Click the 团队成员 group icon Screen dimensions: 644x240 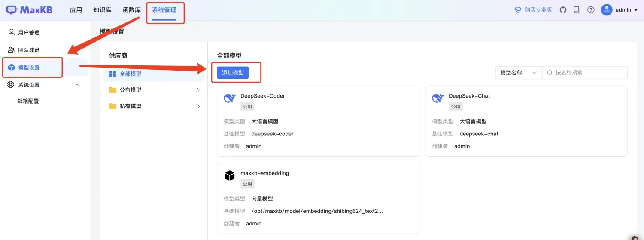[12, 50]
